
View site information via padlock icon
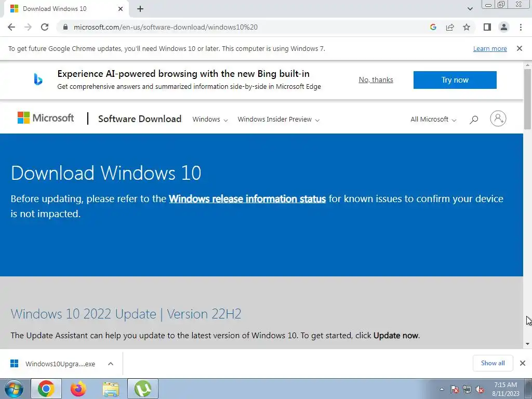pos(65,27)
